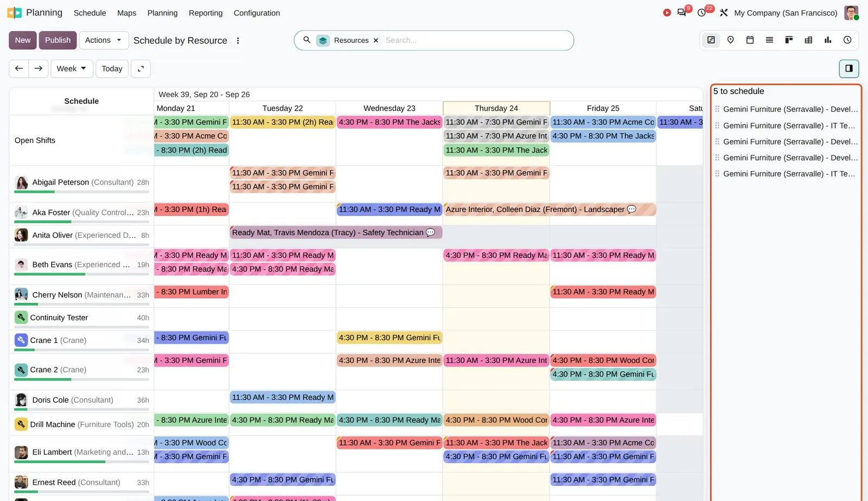
Task: Toggle the unscheduled side panel button
Action: point(849,68)
